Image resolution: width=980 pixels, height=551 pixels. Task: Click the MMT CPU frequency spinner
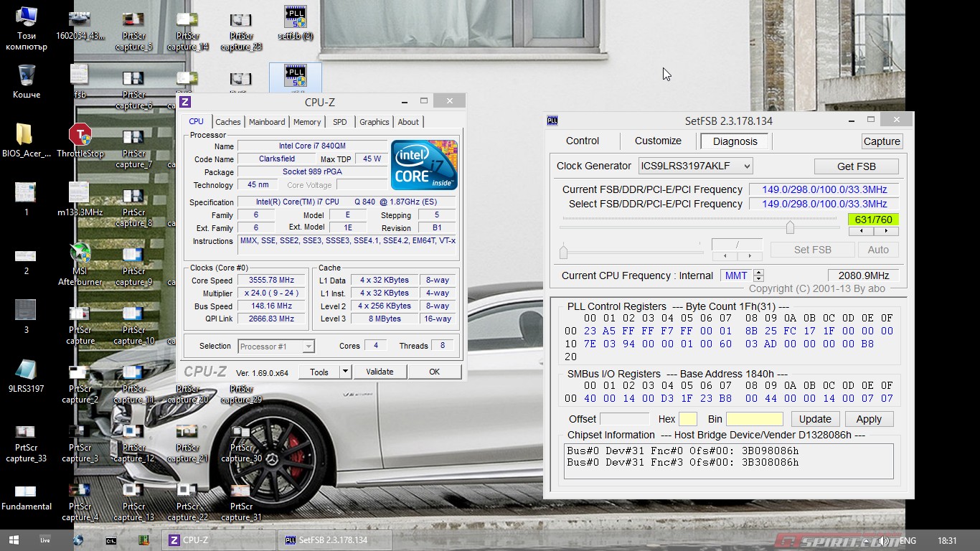click(758, 275)
